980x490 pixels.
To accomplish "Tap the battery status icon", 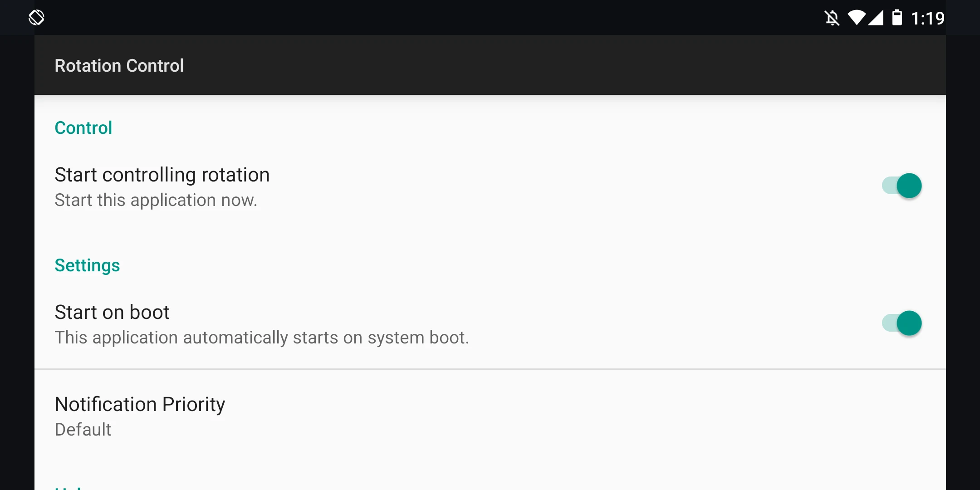I will pos(897,18).
